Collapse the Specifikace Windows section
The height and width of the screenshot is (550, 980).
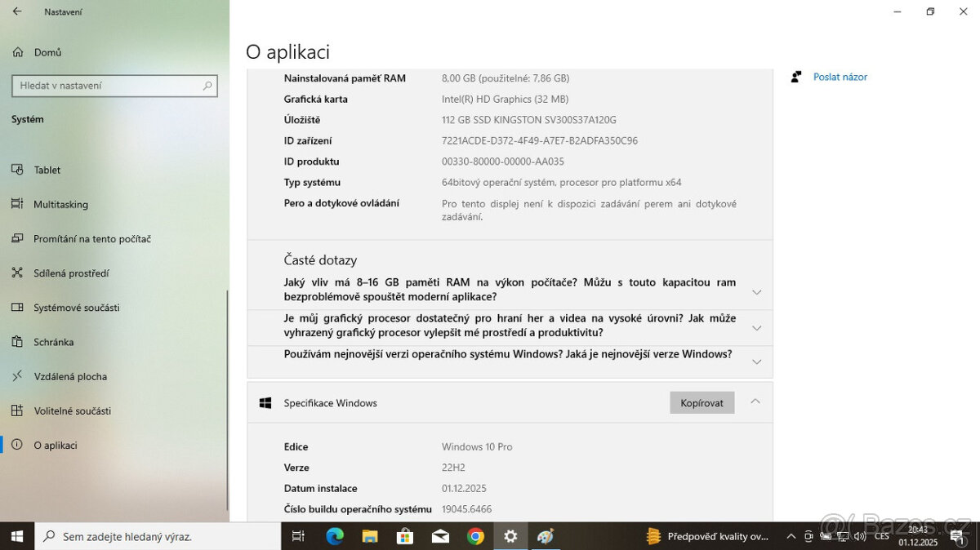[x=754, y=401]
